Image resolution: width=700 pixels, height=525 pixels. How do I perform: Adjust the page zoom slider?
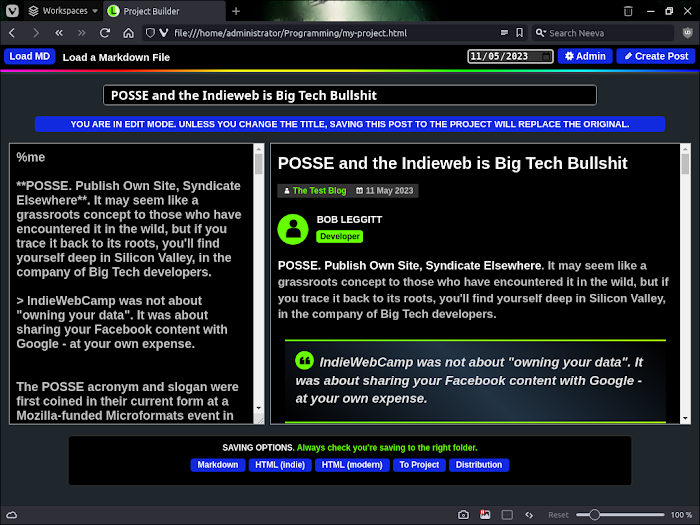(594, 515)
